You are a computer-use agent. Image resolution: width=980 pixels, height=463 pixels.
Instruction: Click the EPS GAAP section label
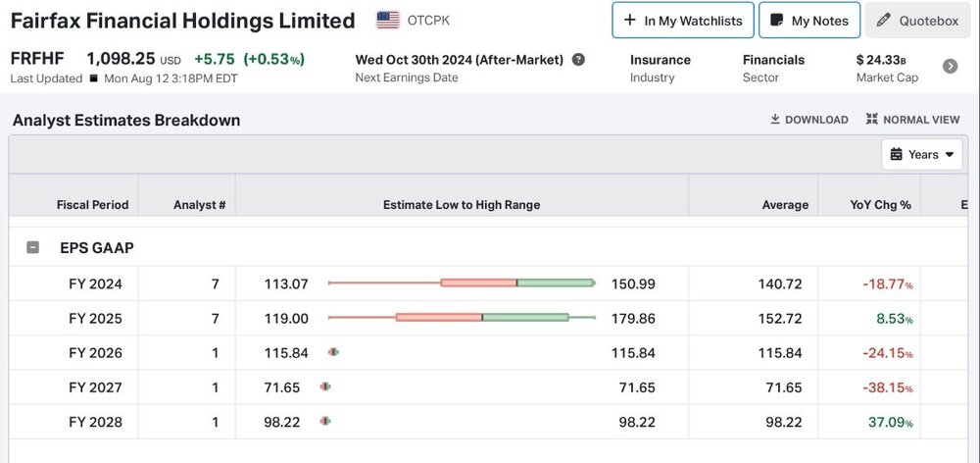pyautogui.click(x=97, y=248)
